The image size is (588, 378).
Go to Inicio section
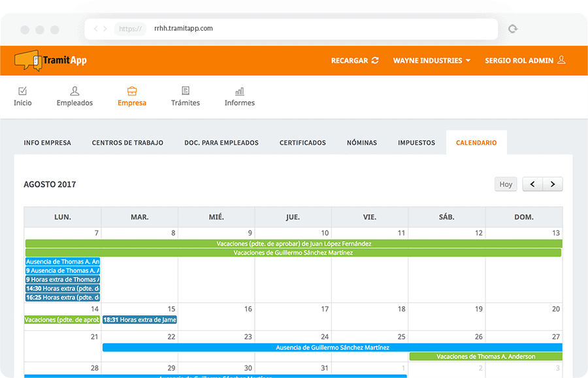22,97
